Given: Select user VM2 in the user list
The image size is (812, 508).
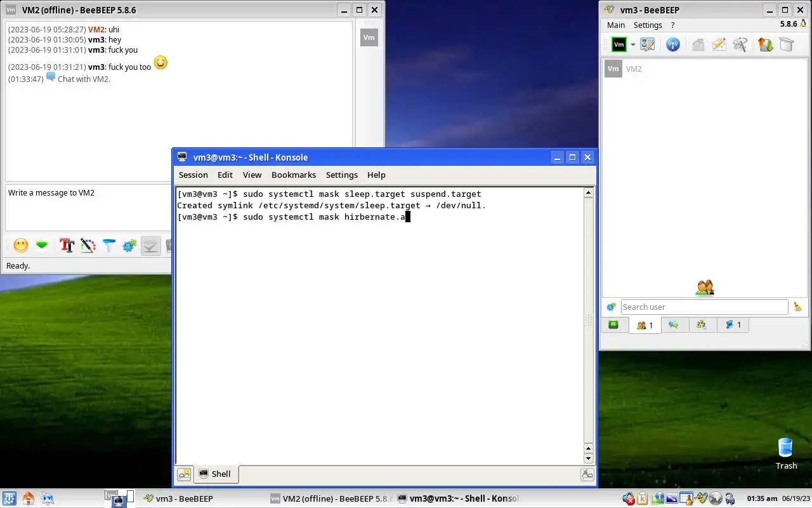Looking at the screenshot, I should 705,69.
